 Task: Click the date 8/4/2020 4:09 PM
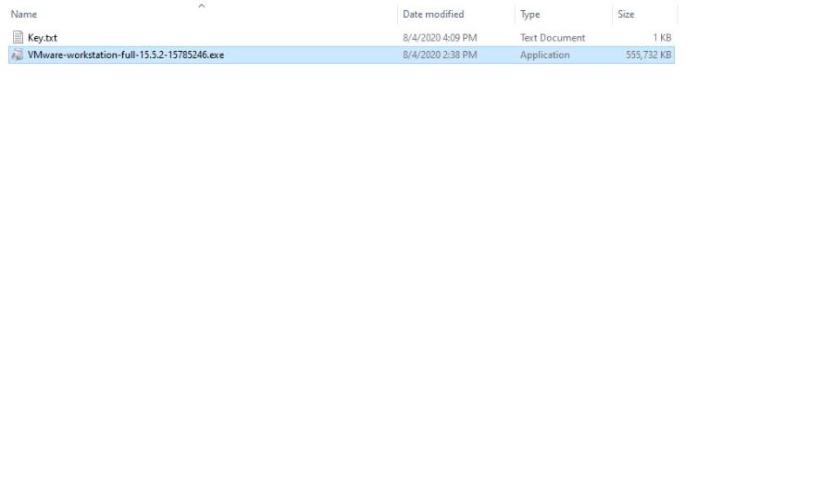click(x=440, y=38)
